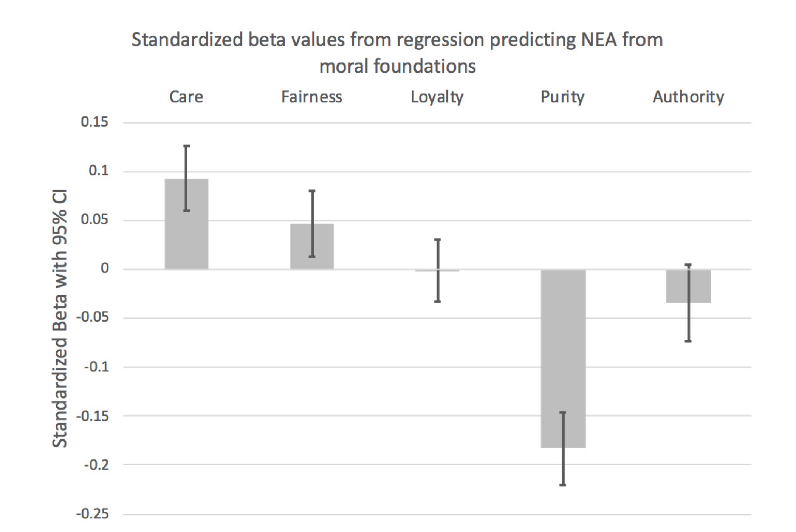This screenshot has height=532, width=796.
Task: Click the top cap of Care error bar
Action: [186, 146]
